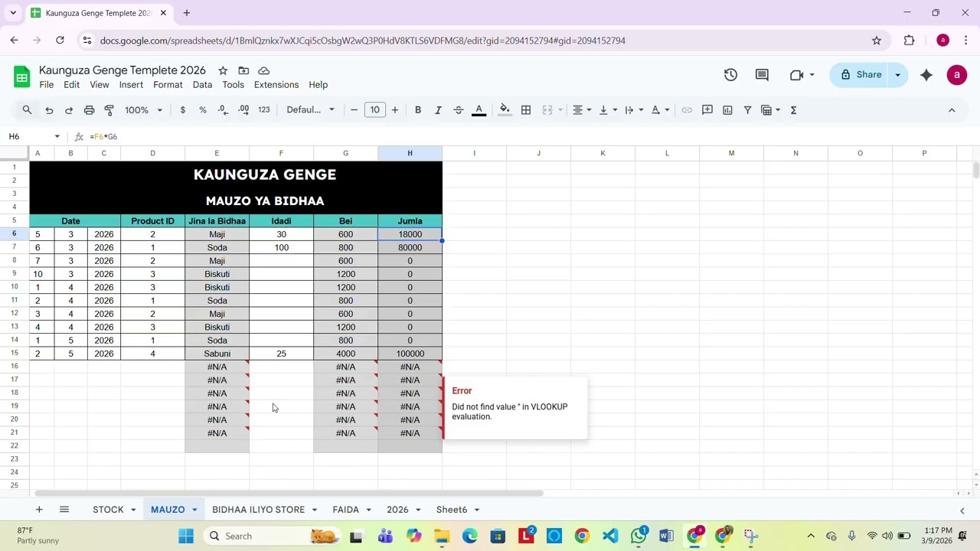The image size is (980, 551).
Task: Open the text color picker
Action: 479,110
